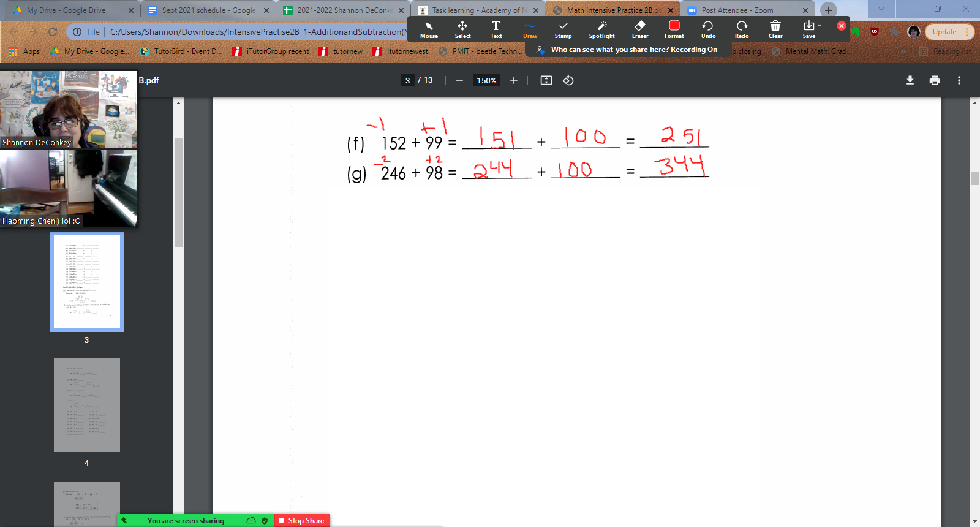
Task: Select the Mouse annotation tool
Action: tap(429, 29)
